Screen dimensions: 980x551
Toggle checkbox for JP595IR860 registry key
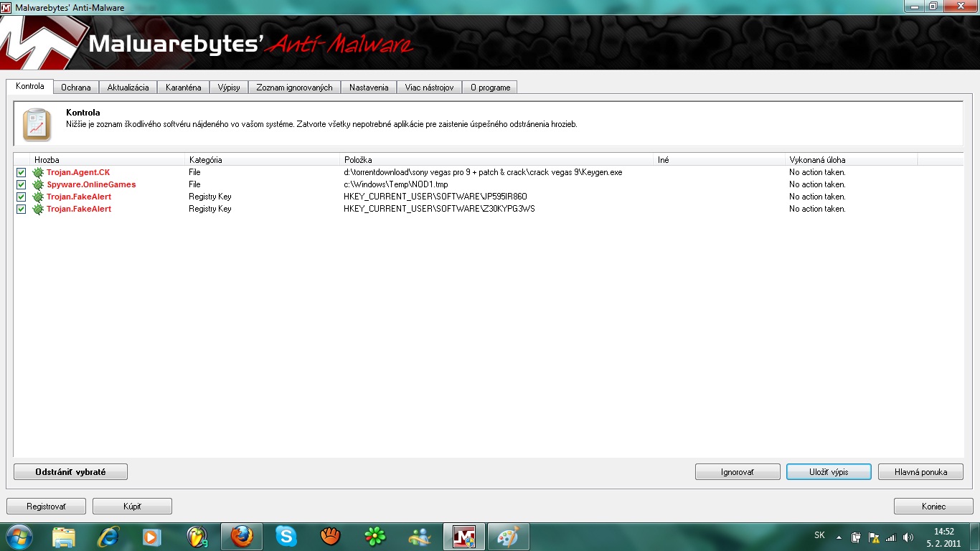tap(21, 197)
